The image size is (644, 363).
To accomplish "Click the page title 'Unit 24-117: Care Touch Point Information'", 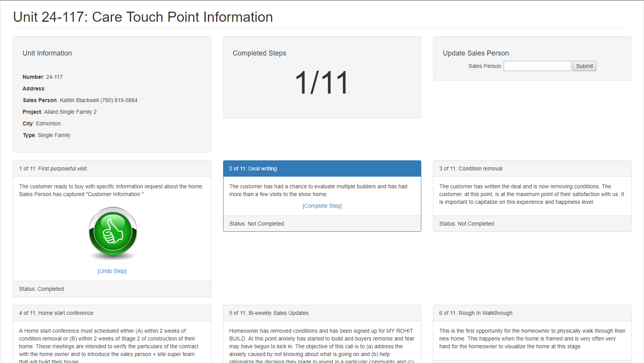I will (143, 17).
